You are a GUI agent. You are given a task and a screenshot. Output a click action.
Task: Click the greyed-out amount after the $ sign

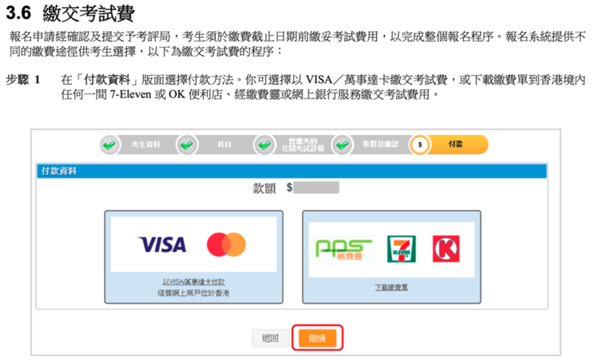pyautogui.click(x=316, y=187)
